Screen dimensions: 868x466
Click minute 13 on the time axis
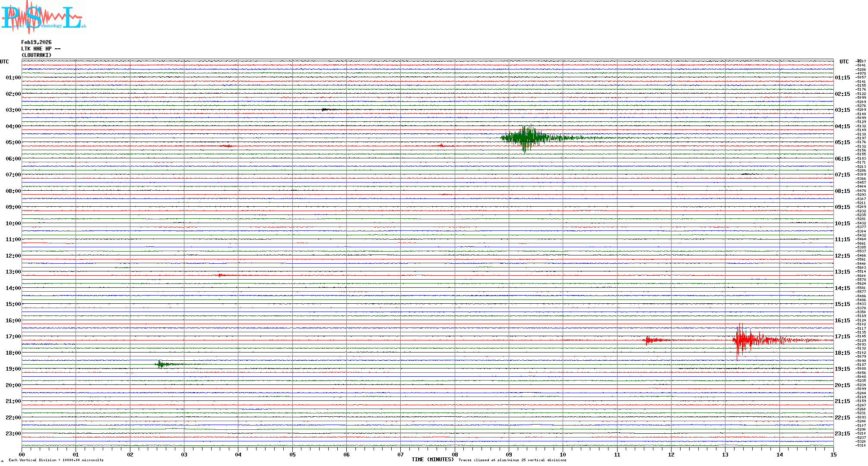coord(725,455)
